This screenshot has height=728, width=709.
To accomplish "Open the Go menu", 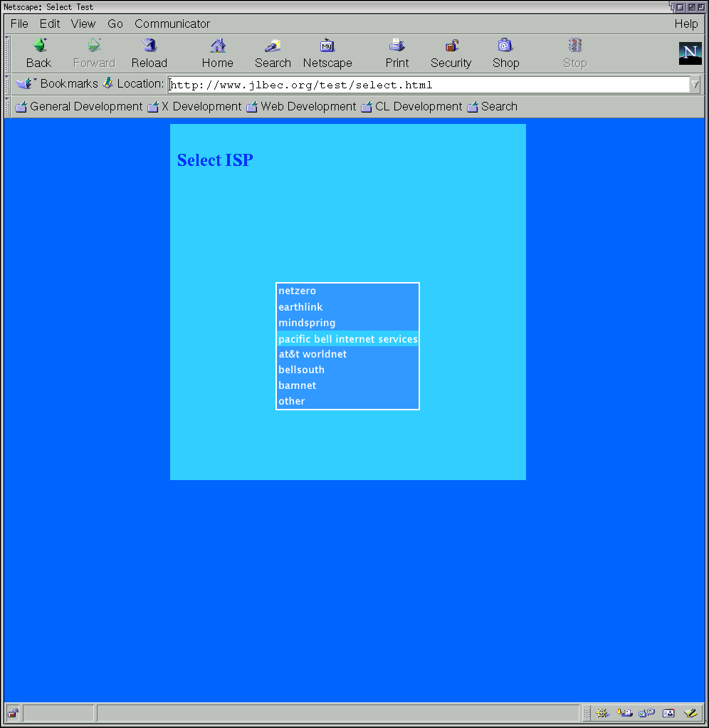I will (115, 24).
